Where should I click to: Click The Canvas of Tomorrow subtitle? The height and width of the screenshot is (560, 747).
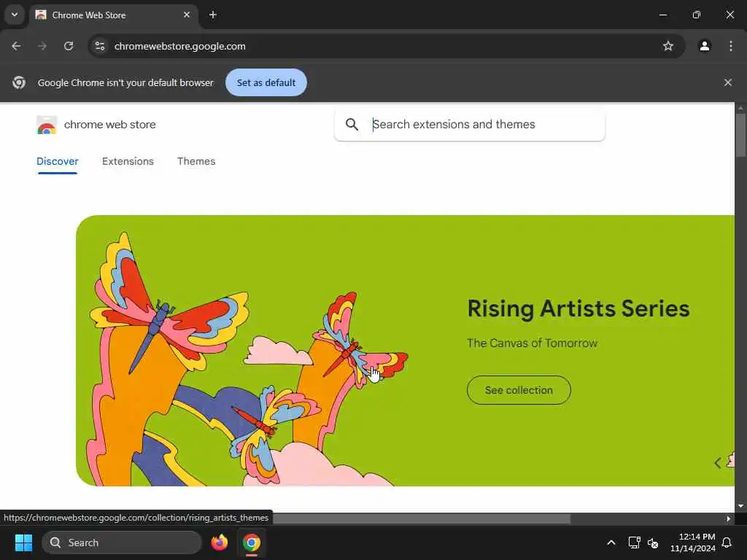pos(532,343)
